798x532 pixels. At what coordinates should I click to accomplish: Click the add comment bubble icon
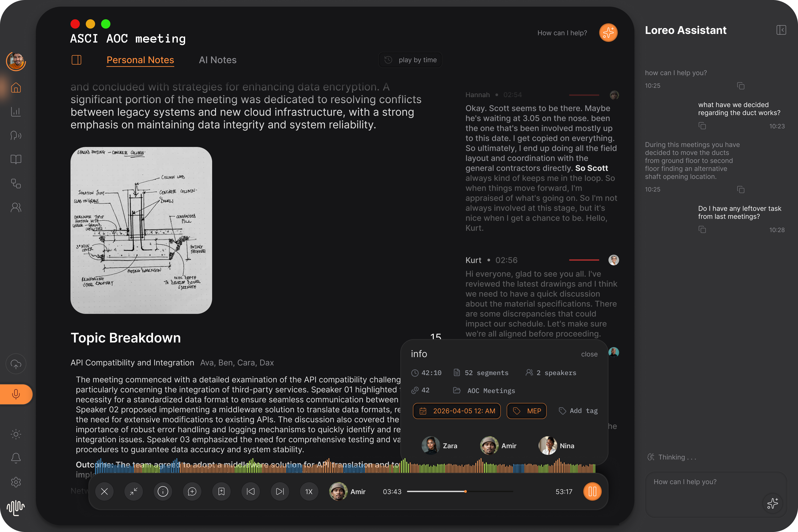[x=192, y=491]
